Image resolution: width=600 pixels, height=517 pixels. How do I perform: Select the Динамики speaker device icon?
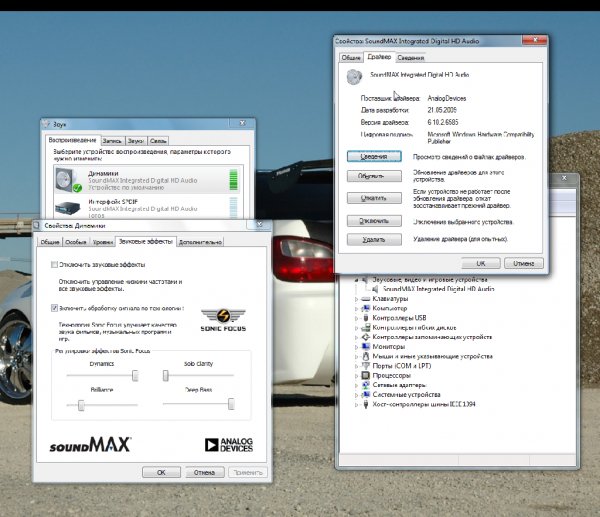click(x=68, y=180)
